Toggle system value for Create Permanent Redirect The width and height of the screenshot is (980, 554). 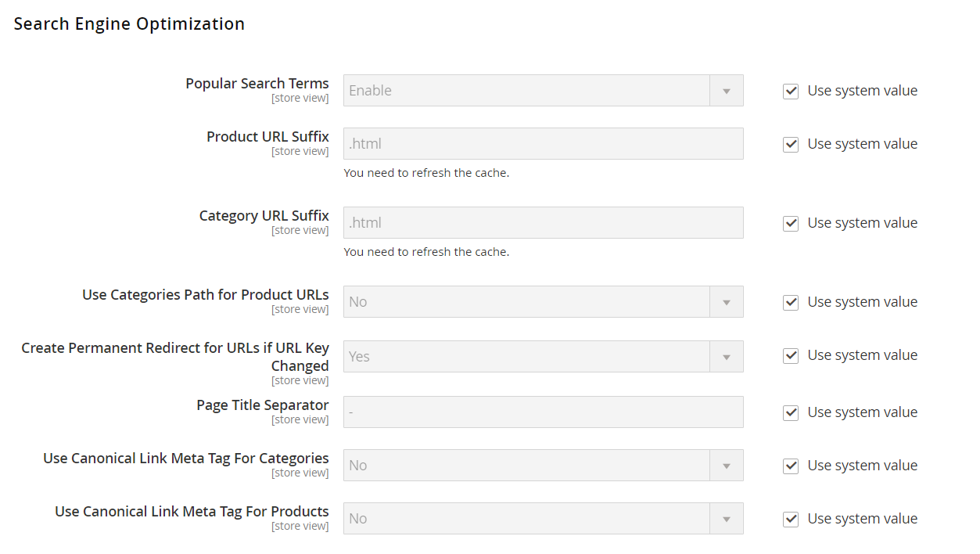(791, 355)
